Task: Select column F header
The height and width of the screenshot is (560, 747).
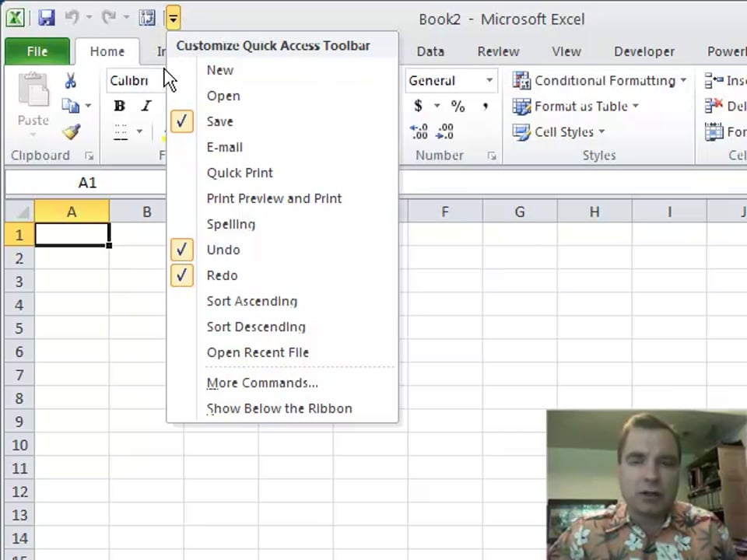Action: [445, 212]
